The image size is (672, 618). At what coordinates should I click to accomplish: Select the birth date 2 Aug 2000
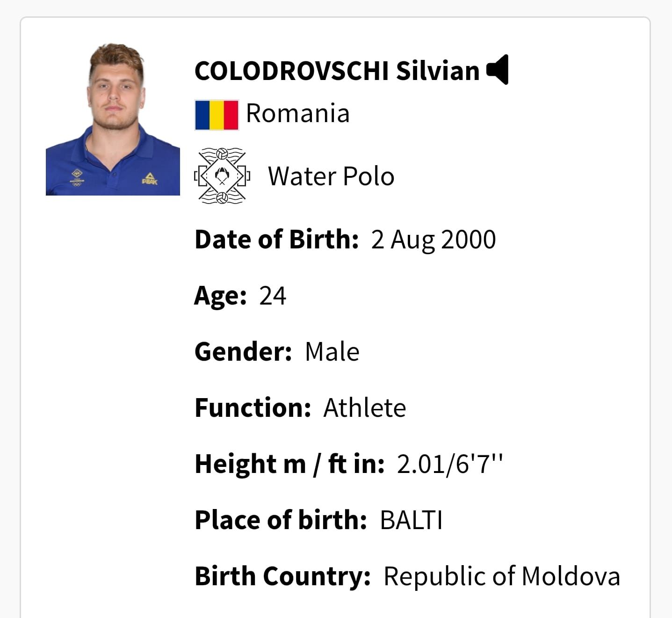[x=434, y=240]
